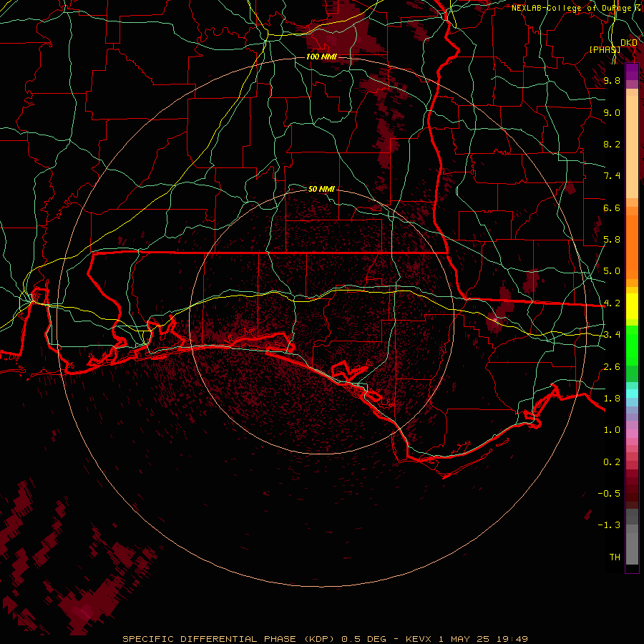The width and height of the screenshot is (644, 644).
Task: Click the 9.8 value on color scale
Action: [x=612, y=80]
